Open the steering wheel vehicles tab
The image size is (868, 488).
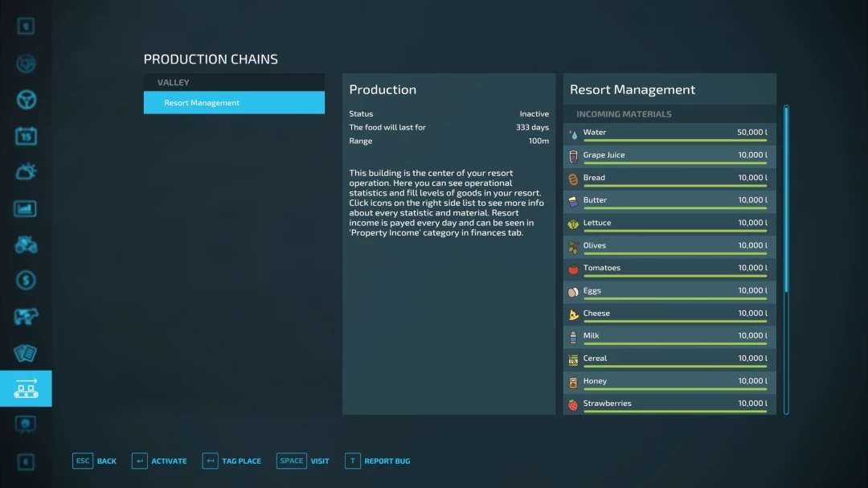pyautogui.click(x=26, y=100)
